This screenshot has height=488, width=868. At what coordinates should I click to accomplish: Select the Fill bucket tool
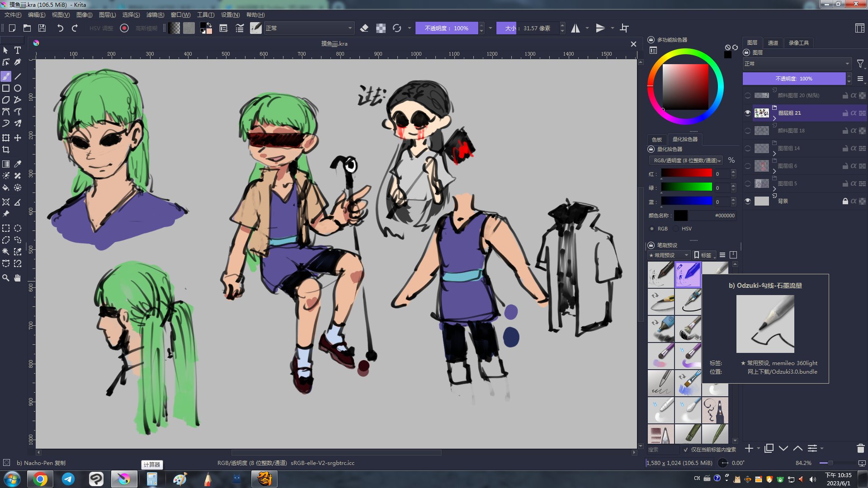[x=6, y=188]
